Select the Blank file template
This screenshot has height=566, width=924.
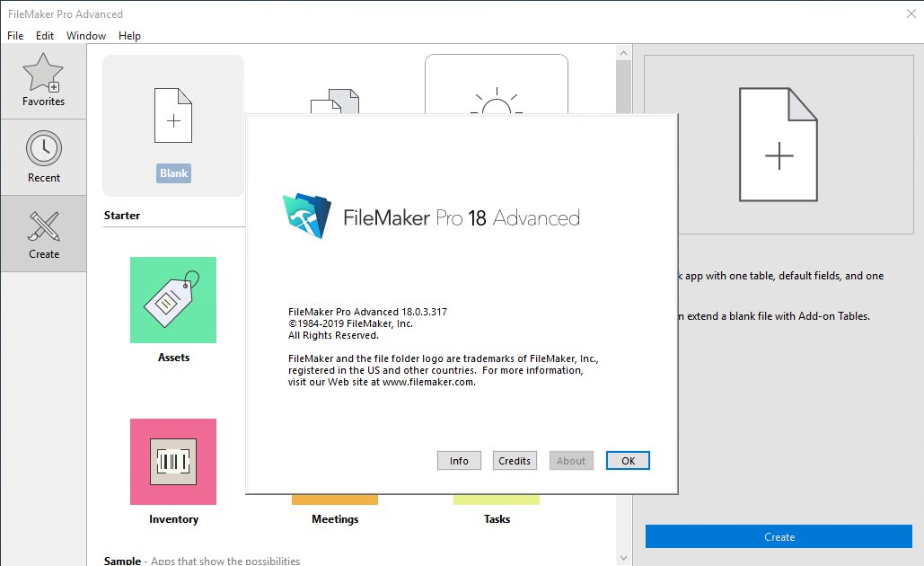[173, 126]
